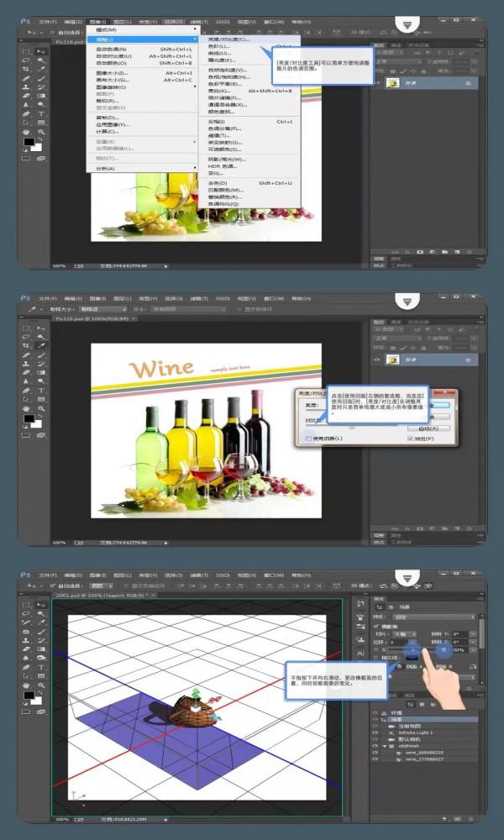Open the 滤镜 (Filter) menu in the top window
The image size is (504, 840).
coord(199,22)
